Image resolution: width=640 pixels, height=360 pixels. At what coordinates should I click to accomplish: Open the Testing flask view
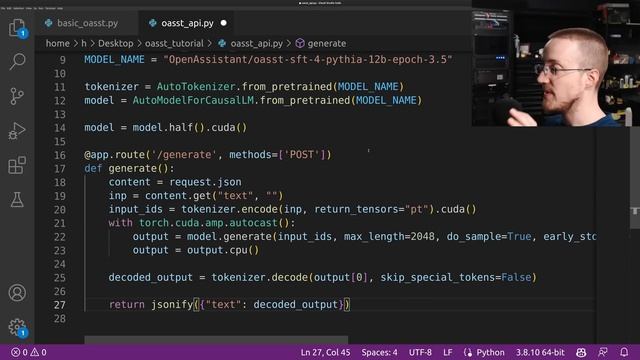click(17, 200)
